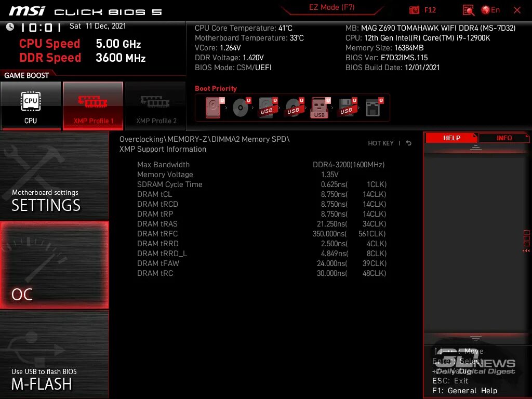
Task: Click the 350.000ns tRFC value
Action: 329,233
